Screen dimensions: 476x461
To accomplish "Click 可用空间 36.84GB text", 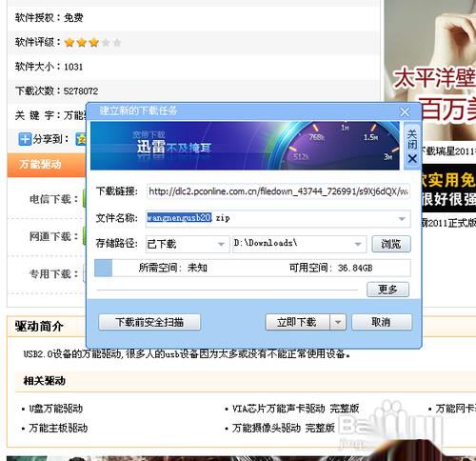I will click(330, 268).
